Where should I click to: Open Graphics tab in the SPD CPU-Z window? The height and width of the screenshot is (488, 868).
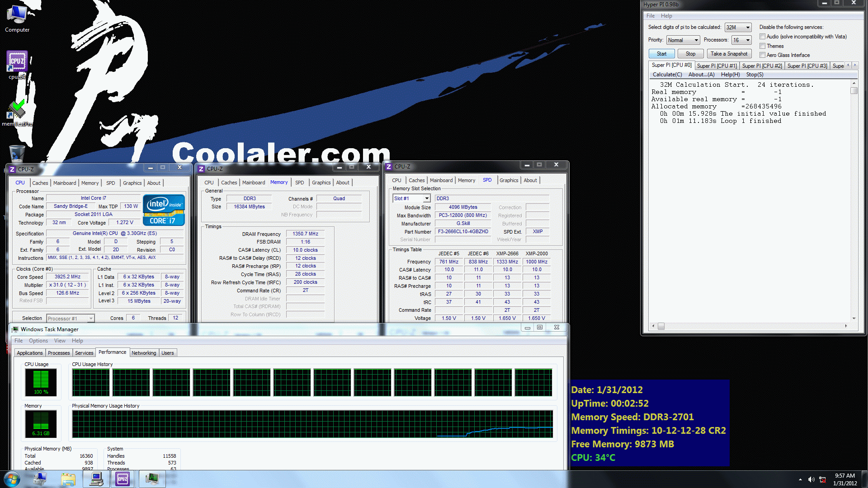coord(509,180)
